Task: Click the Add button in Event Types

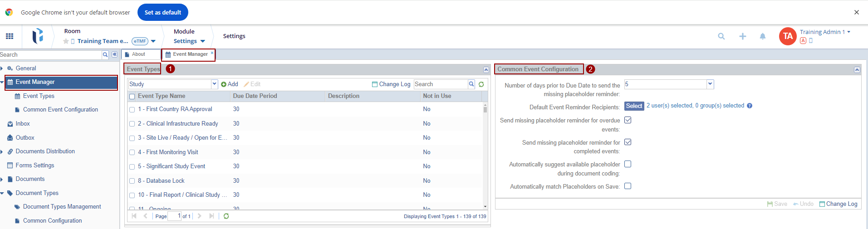Action: [230, 84]
